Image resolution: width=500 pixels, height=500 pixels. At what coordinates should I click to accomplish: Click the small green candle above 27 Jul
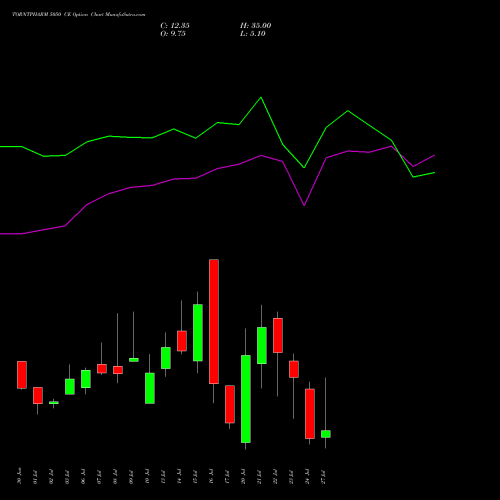[326, 434]
